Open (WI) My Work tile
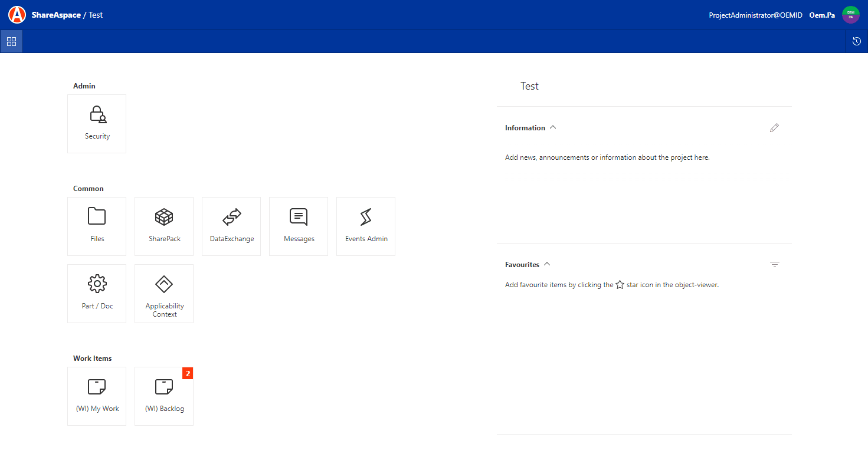 tap(97, 396)
